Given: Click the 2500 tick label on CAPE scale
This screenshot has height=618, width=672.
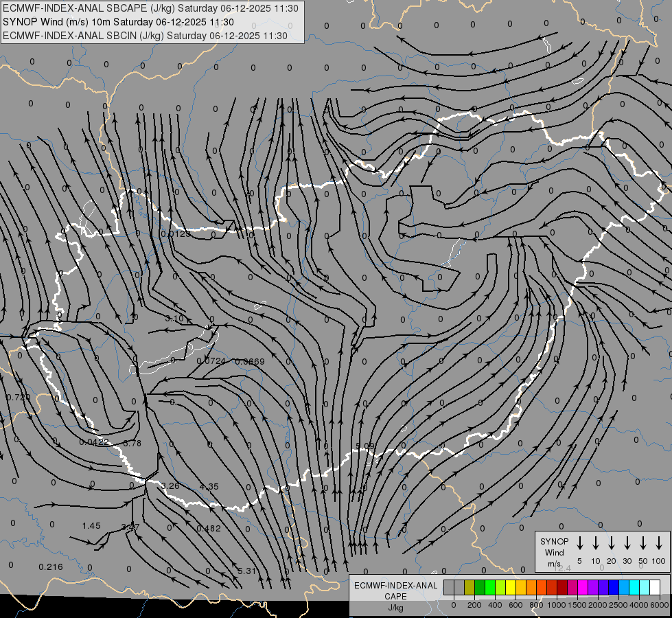Looking at the screenshot, I should pos(618,605).
